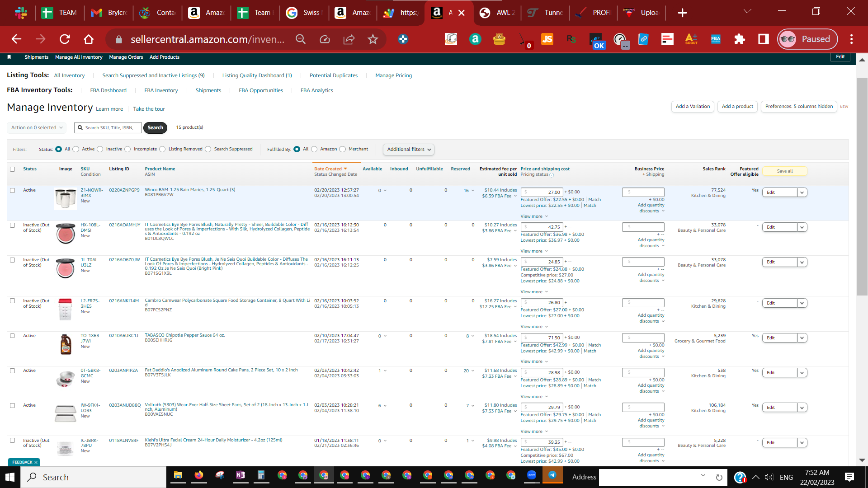Launch Calculator from taskbar

click(261, 475)
